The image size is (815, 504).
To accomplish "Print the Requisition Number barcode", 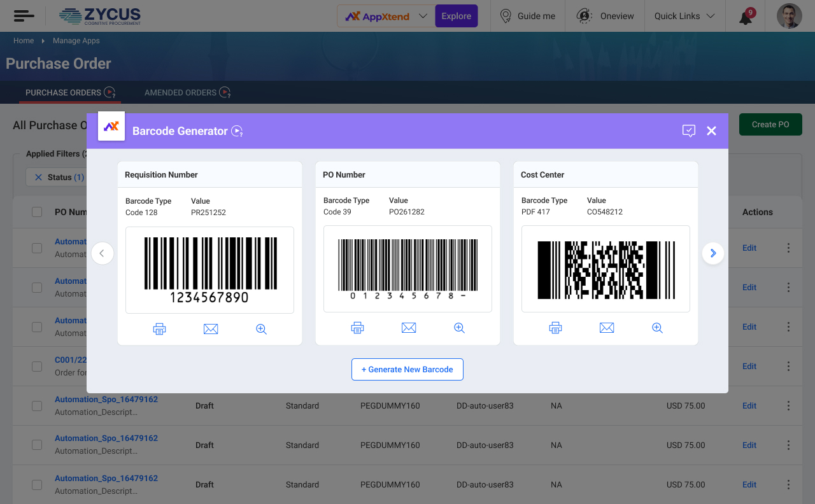I will [x=159, y=329].
